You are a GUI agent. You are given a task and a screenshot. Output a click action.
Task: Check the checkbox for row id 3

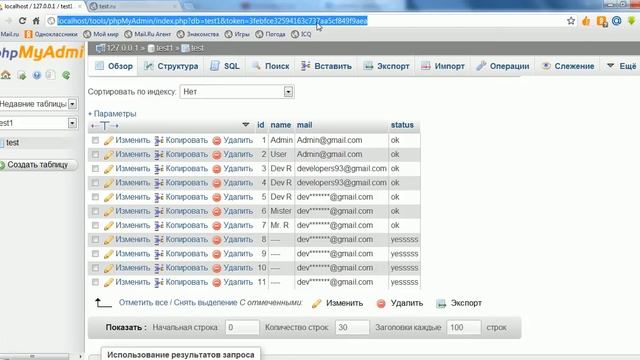[x=95, y=169]
